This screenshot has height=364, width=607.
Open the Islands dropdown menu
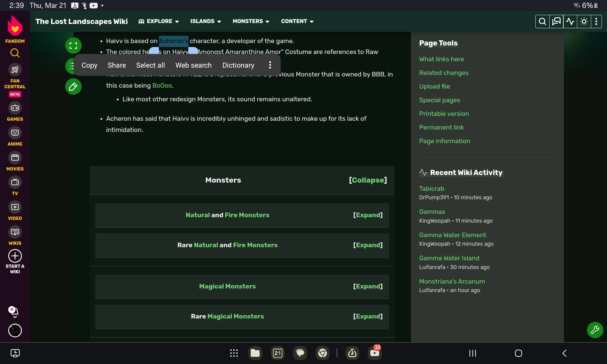(x=205, y=21)
